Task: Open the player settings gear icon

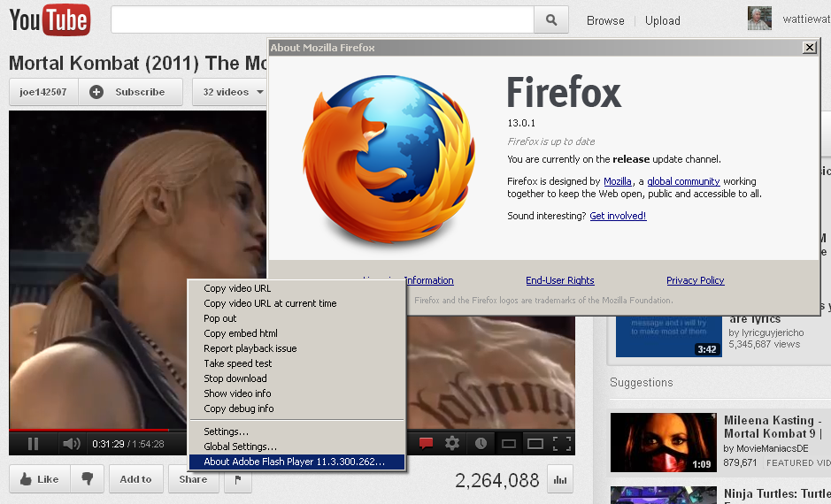Action: pyautogui.click(x=452, y=443)
